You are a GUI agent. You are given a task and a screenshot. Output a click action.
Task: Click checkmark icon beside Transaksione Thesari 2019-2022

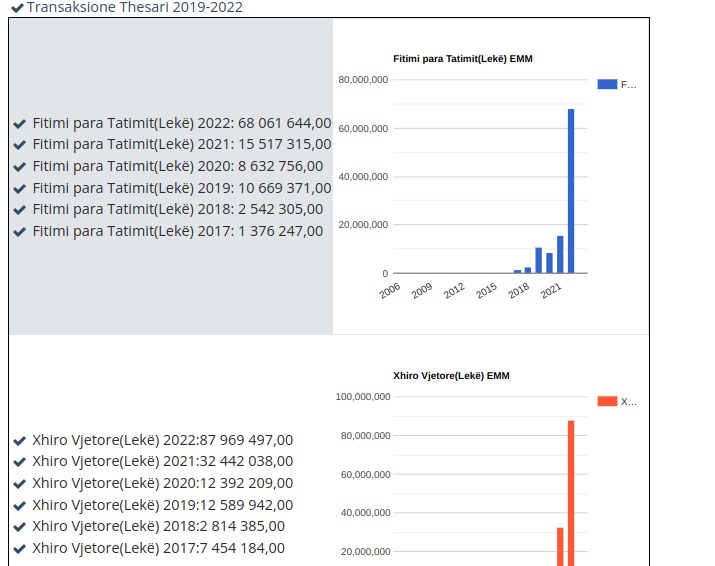pyautogui.click(x=17, y=8)
